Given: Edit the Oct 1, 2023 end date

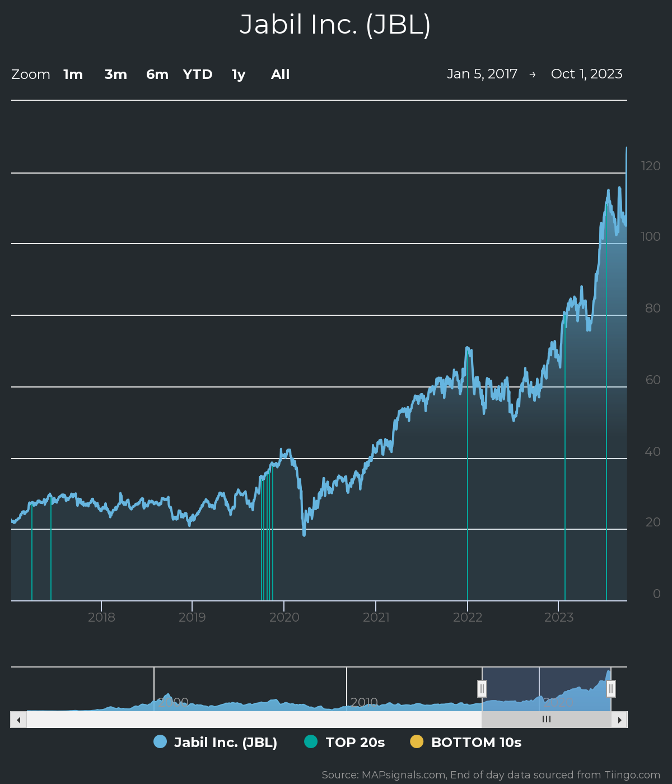Looking at the screenshot, I should [587, 74].
